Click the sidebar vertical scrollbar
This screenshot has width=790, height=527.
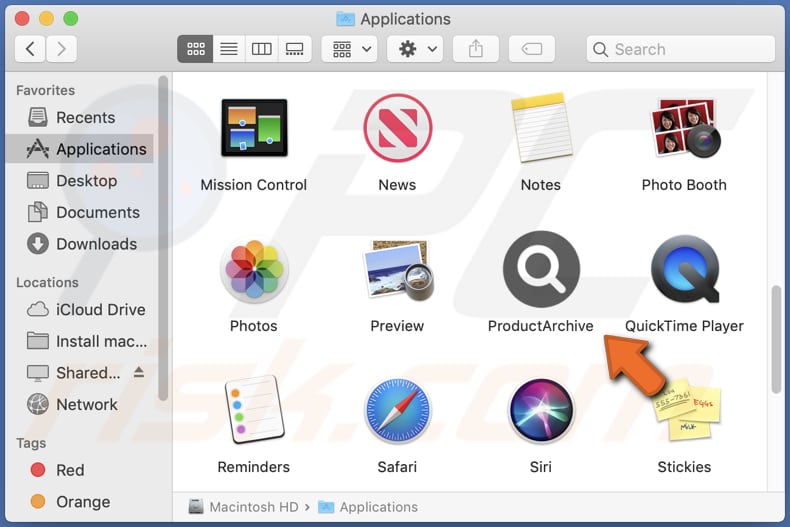click(x=163, y=239)
